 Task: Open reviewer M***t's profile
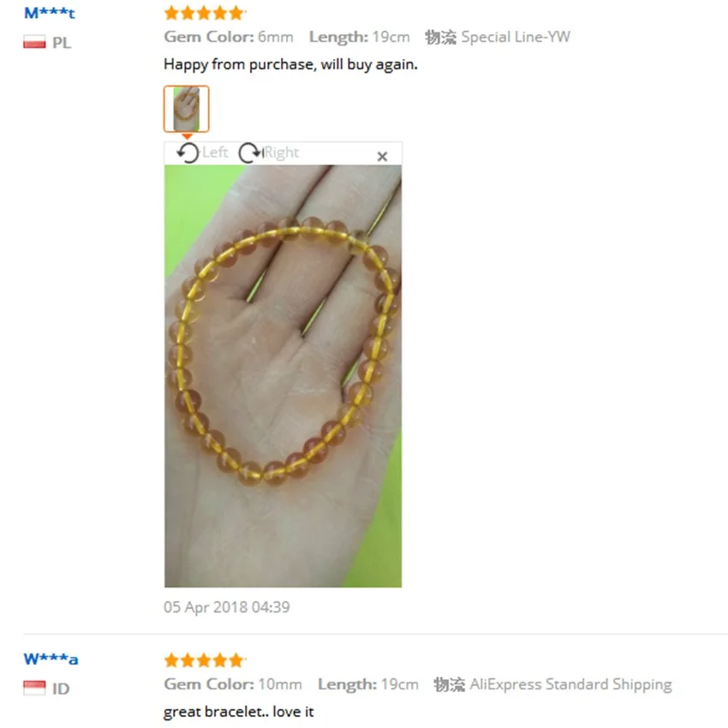tap(50, 13)
